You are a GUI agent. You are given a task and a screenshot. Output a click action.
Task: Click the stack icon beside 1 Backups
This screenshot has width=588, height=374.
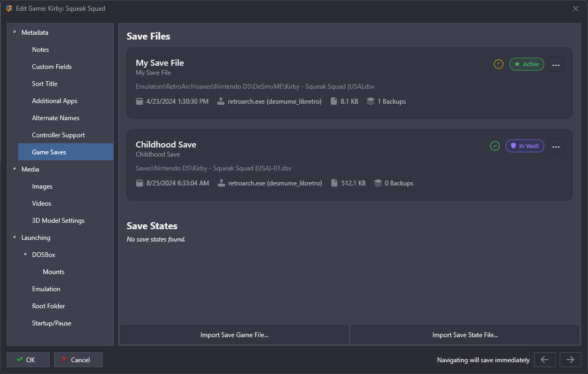click(x=370, y=101)
